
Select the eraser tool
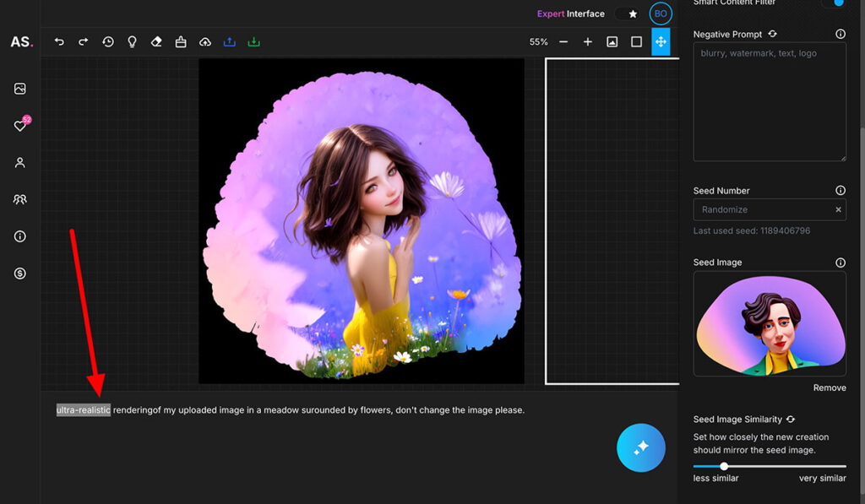coord(156,42)
